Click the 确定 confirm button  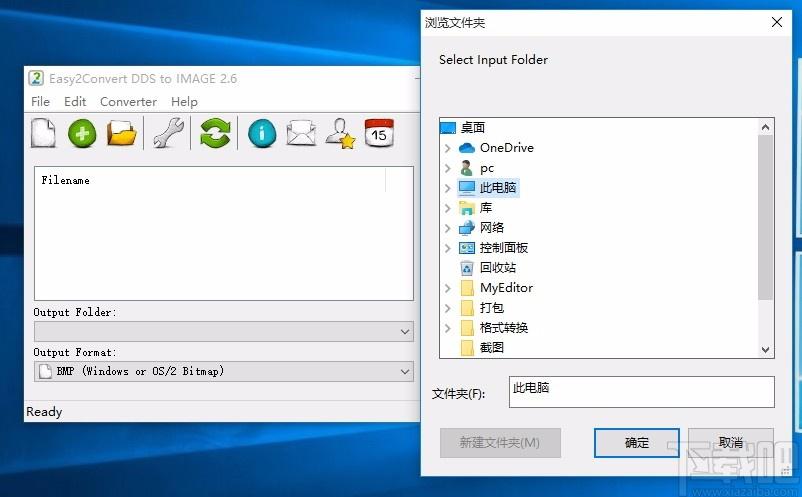[x=637, y=443]
